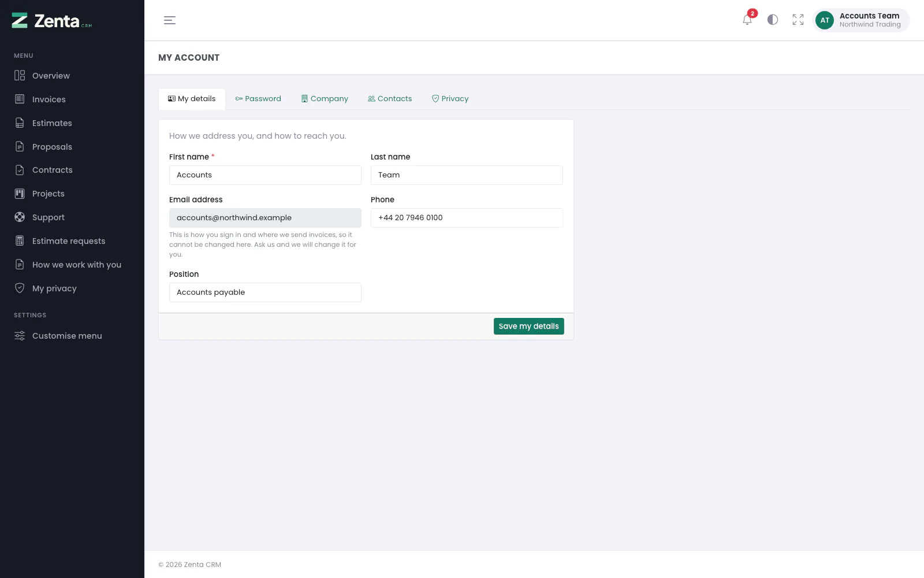Open the notifications bell

point(747,20)
